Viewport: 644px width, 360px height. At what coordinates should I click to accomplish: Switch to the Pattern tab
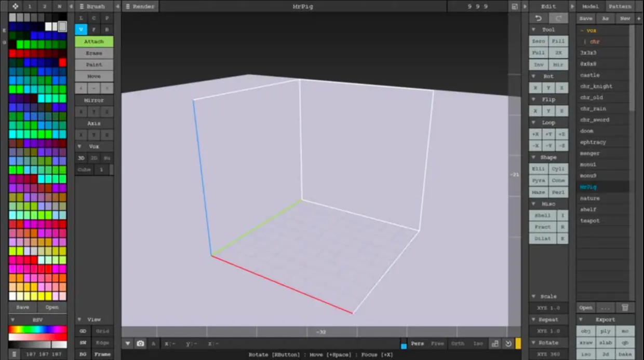620,6
